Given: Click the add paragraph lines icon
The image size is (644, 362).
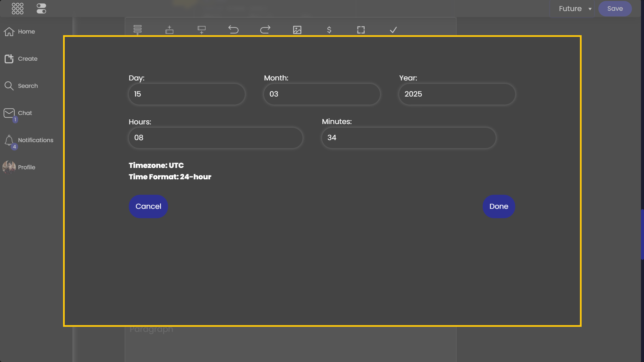Looking at the screenshot, I should [138, 30].
